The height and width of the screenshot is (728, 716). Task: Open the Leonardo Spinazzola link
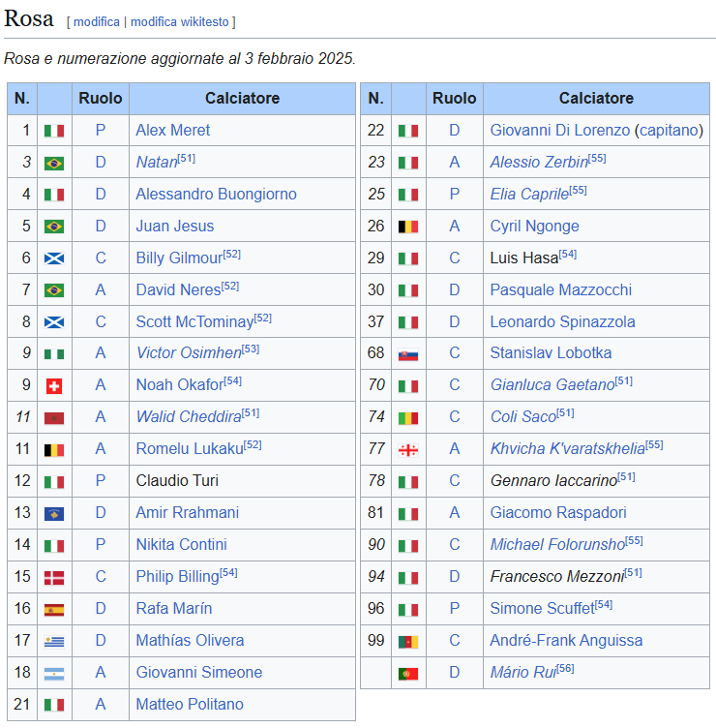pos(562,321)
